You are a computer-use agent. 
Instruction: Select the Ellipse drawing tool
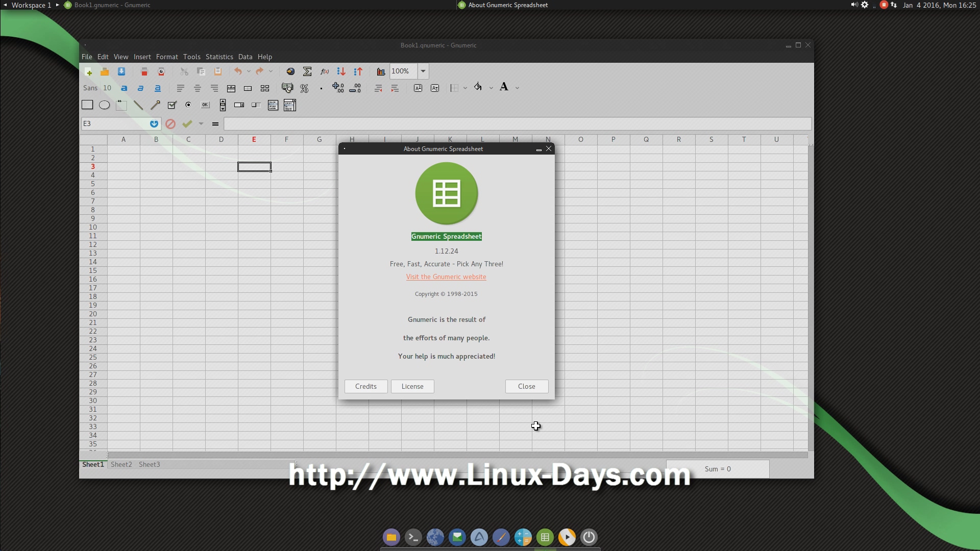point(104,105)
